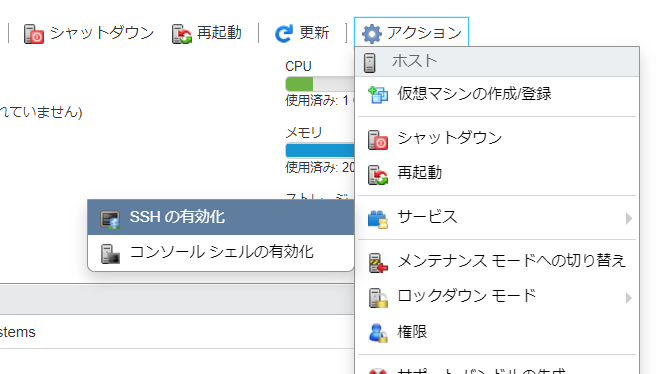Open the サービス submenu entry

(x=497, y=218)
